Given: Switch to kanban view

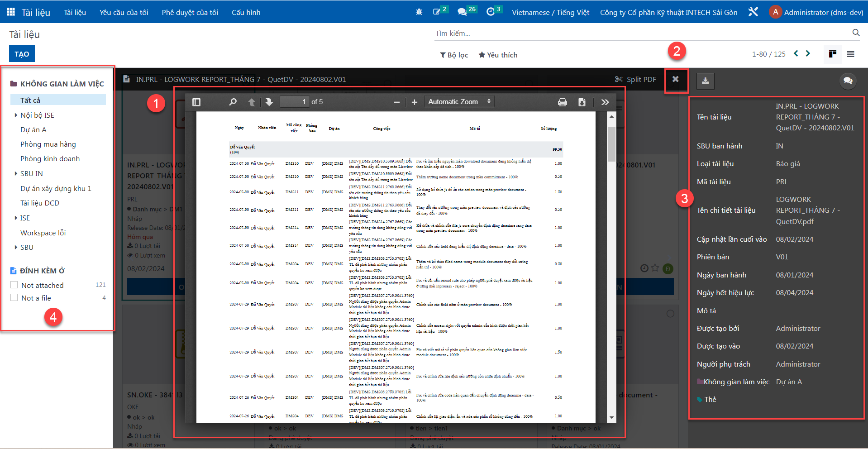Looking at the screenshot, I should tap(832, 54).
